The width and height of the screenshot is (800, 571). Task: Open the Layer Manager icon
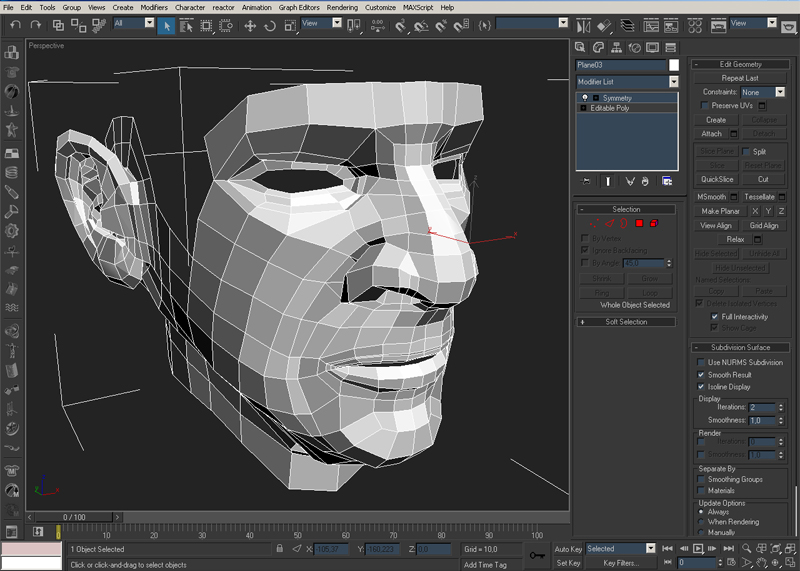click(628, 26)
